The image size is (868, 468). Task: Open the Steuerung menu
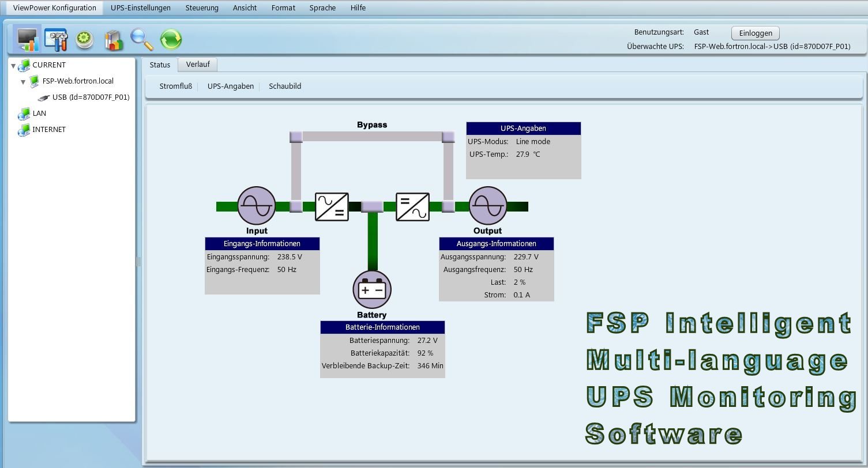point(202,8)
